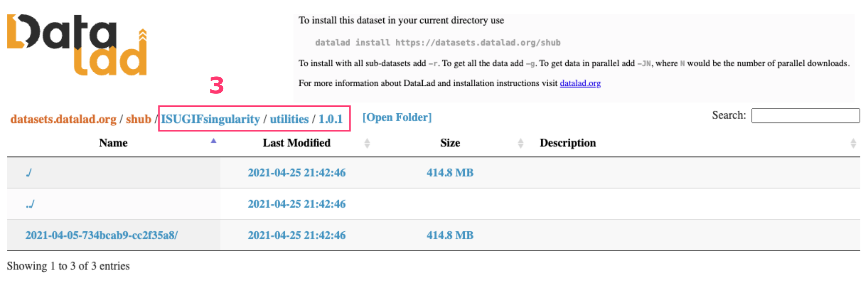
Task: Open folder 2021-04-05-734bcab9-cc2f35a8/
Action: point(101,235)
